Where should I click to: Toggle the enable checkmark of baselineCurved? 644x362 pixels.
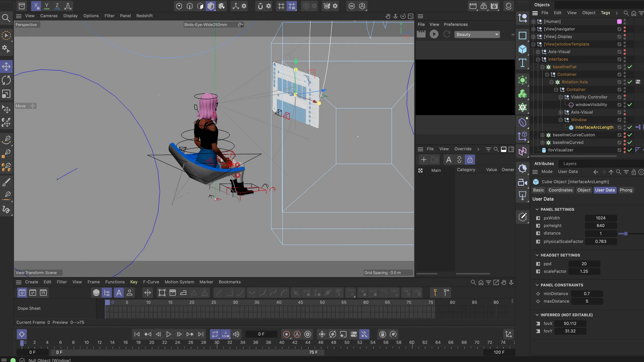(630, 143)
